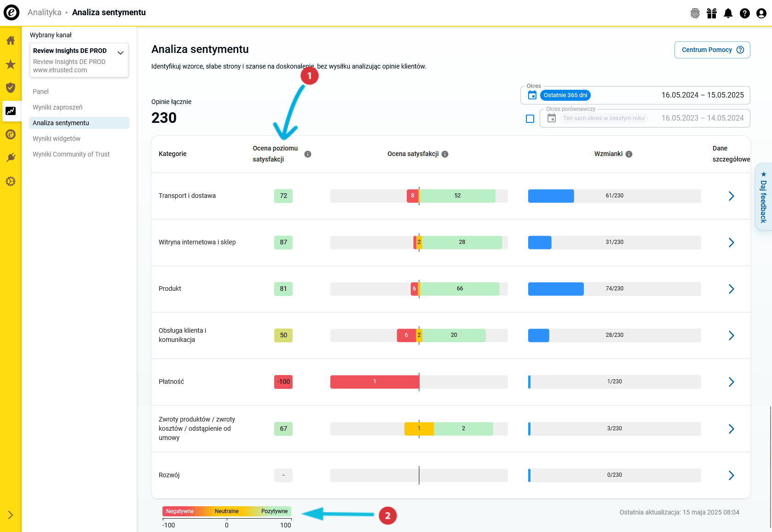The height and width of the screenshot is (532, 772).
Task: Select Wyniki Community of Trust menu item
Action: pyautogui.click(x=71, y=154)
